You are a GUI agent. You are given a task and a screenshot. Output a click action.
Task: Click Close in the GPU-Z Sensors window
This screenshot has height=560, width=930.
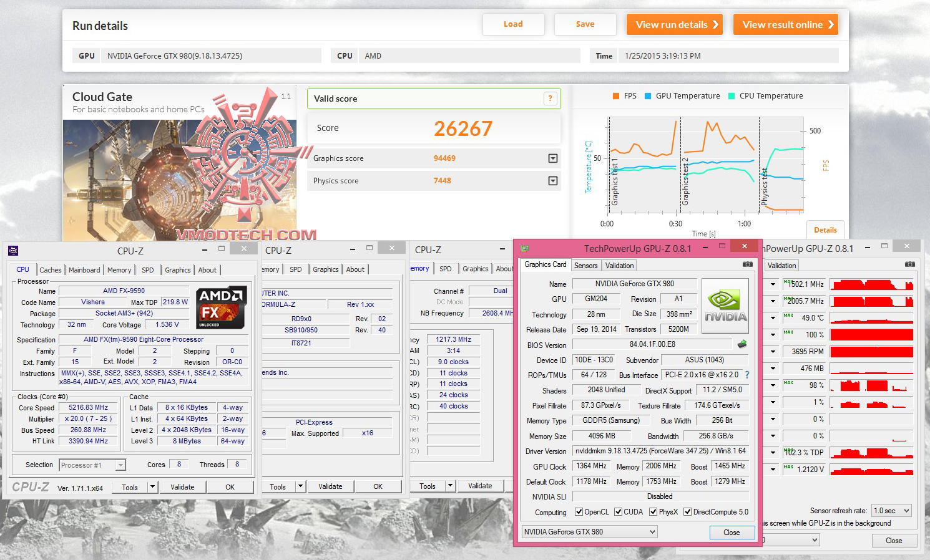coord(894,541)
